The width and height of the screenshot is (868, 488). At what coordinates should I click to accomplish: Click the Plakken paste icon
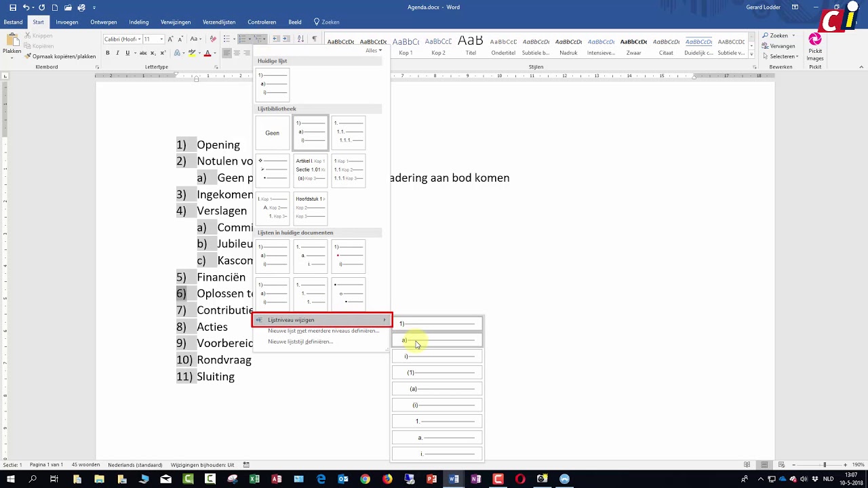(x=12, y=41)
